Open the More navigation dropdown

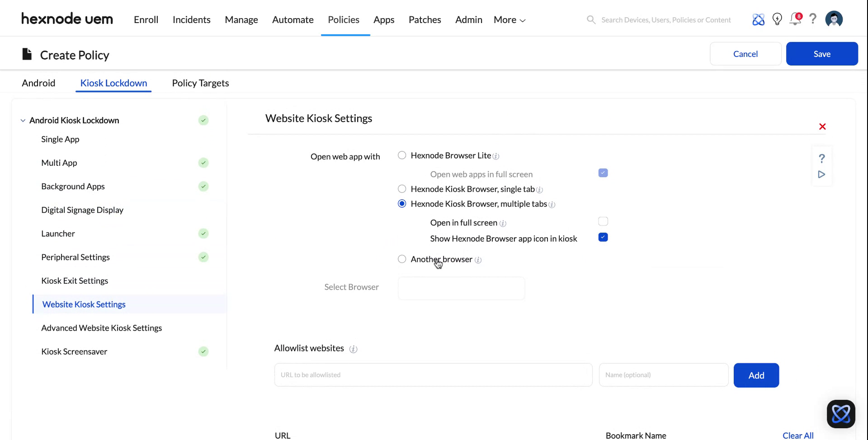point(509,19)
